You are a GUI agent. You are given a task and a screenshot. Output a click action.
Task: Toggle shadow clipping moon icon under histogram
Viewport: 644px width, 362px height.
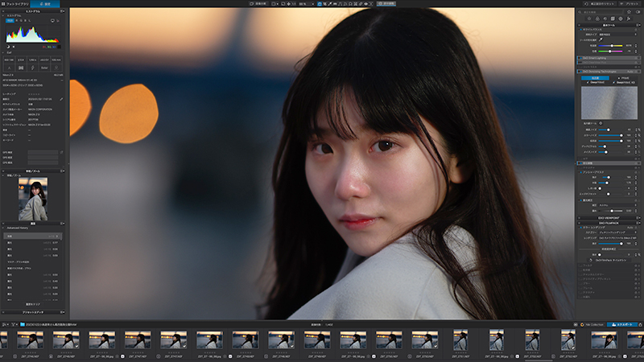coord(8,47)
